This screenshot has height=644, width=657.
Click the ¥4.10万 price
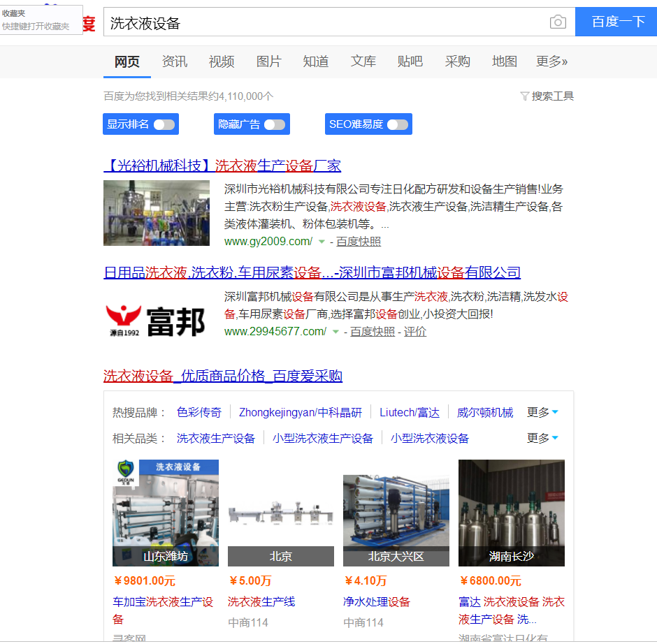tap(366, 580)
